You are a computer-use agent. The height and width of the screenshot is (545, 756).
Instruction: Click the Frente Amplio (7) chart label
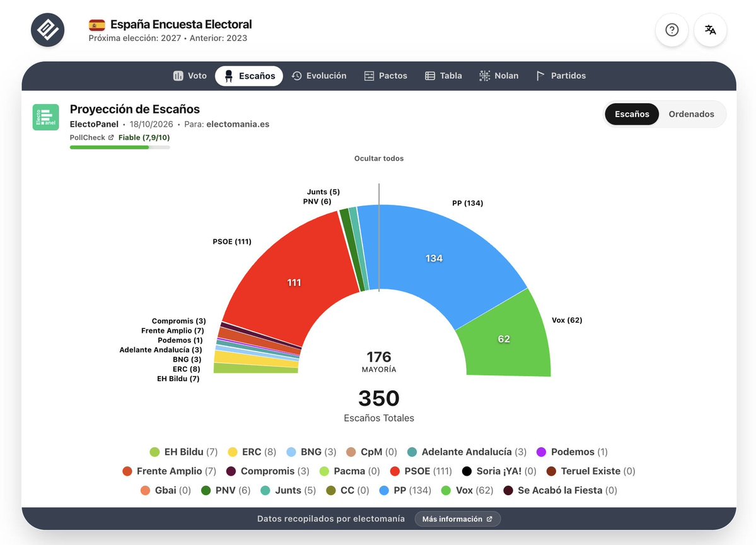(173, 331)
